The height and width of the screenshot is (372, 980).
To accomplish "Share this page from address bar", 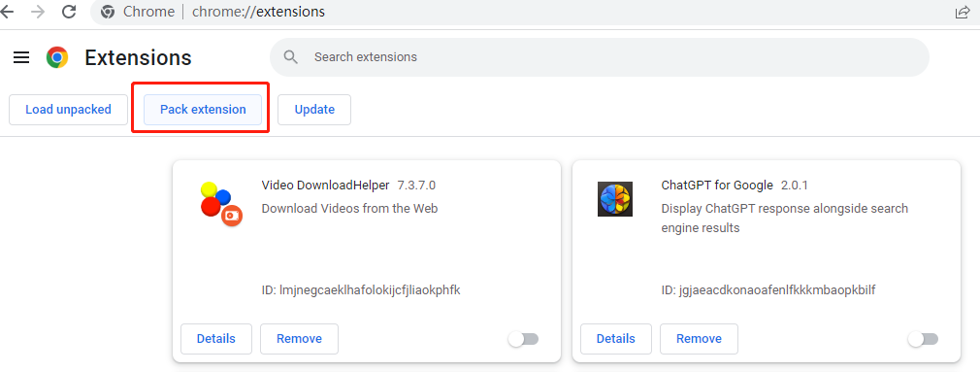I will click(963, 12).
